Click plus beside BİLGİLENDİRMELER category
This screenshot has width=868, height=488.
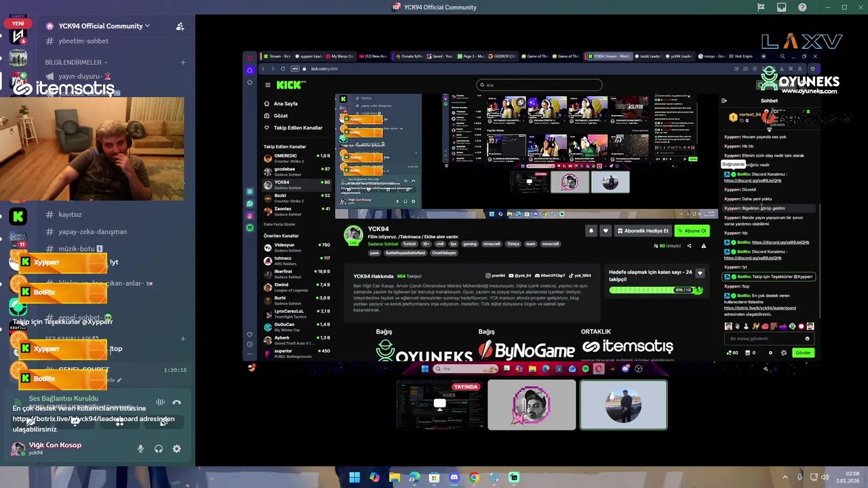tap(182, 62)
